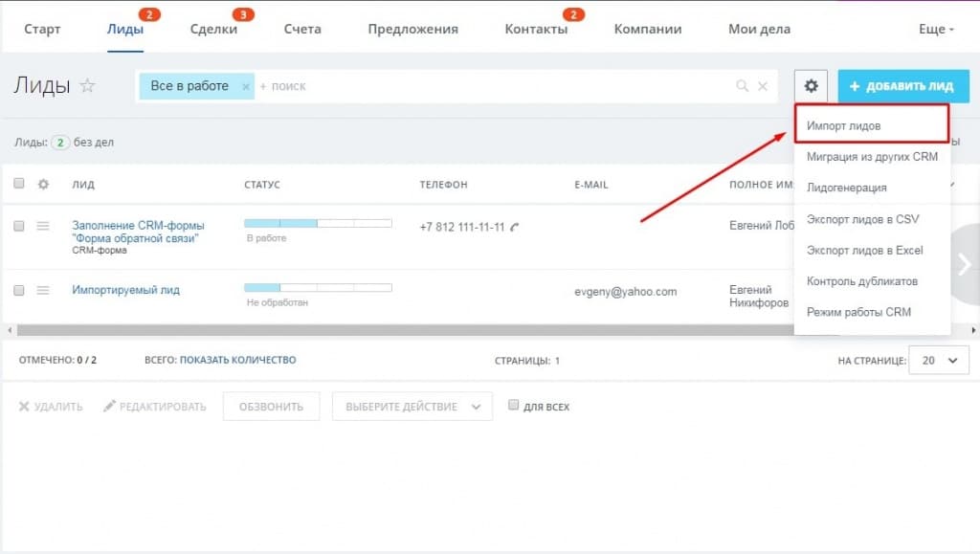Click the phone call icon beside +7 812 111-11-11

(x=515, y=228)
